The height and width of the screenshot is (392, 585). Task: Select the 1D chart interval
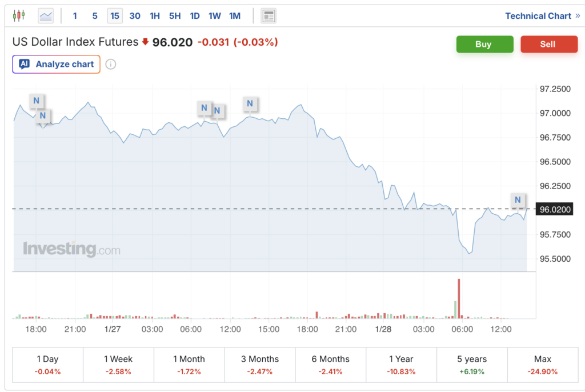(x=195, y=16)
